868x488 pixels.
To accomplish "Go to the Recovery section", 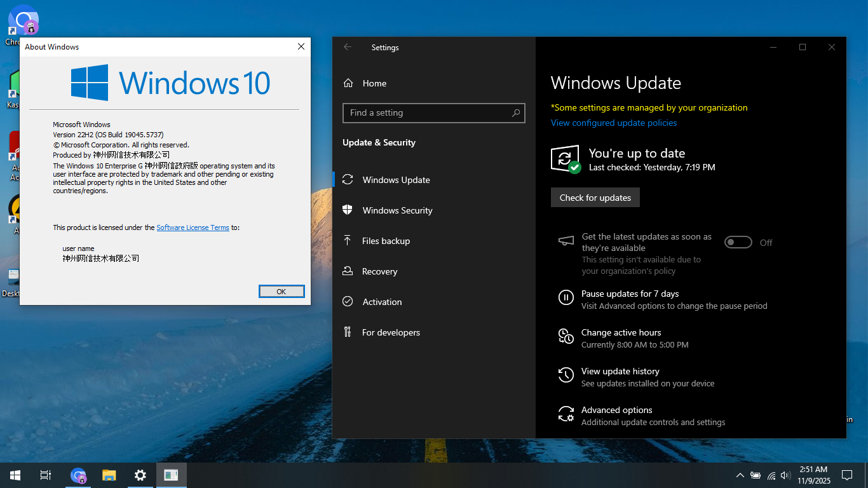I will pos(379,271).
